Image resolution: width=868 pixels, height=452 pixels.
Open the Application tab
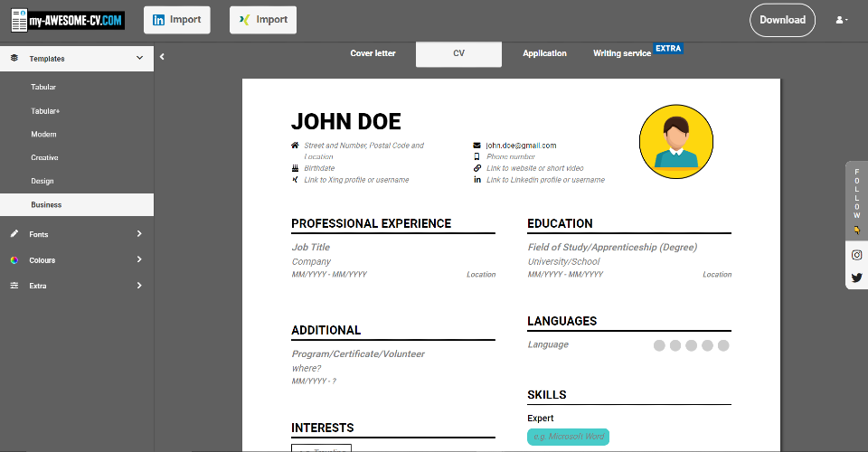[544, 53]
